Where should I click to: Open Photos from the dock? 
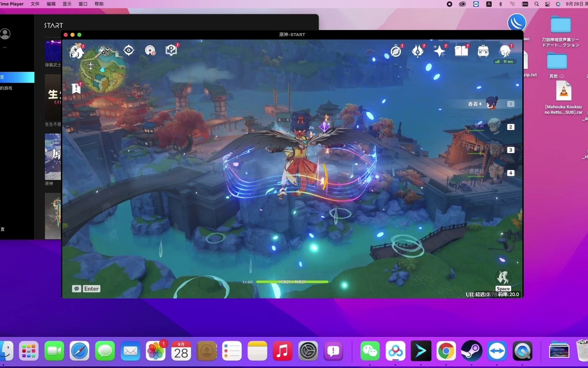(x=156, y=351)
